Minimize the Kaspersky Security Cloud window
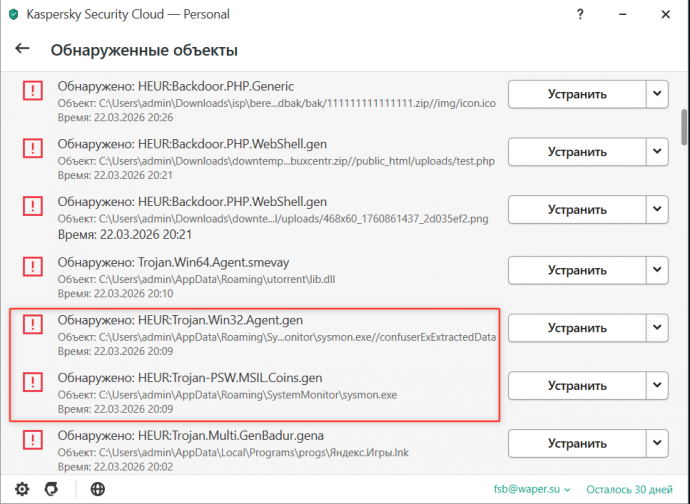 (623, 15)
